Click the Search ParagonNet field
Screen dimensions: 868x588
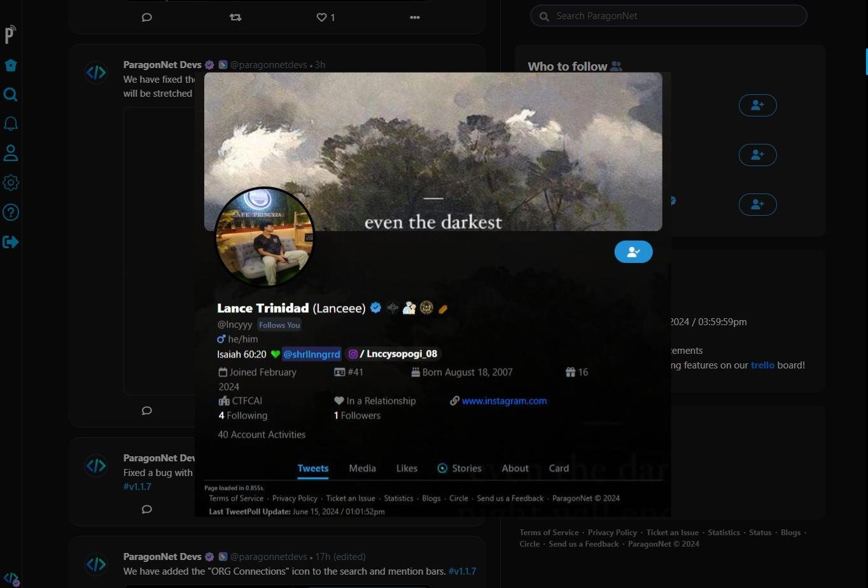click(x=668, y=16)
